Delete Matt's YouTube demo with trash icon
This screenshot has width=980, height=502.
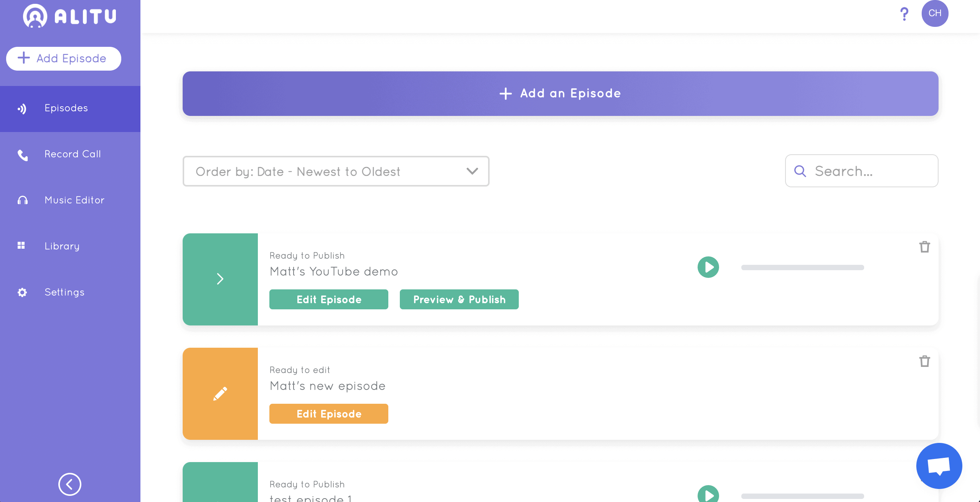coord(924,247)
